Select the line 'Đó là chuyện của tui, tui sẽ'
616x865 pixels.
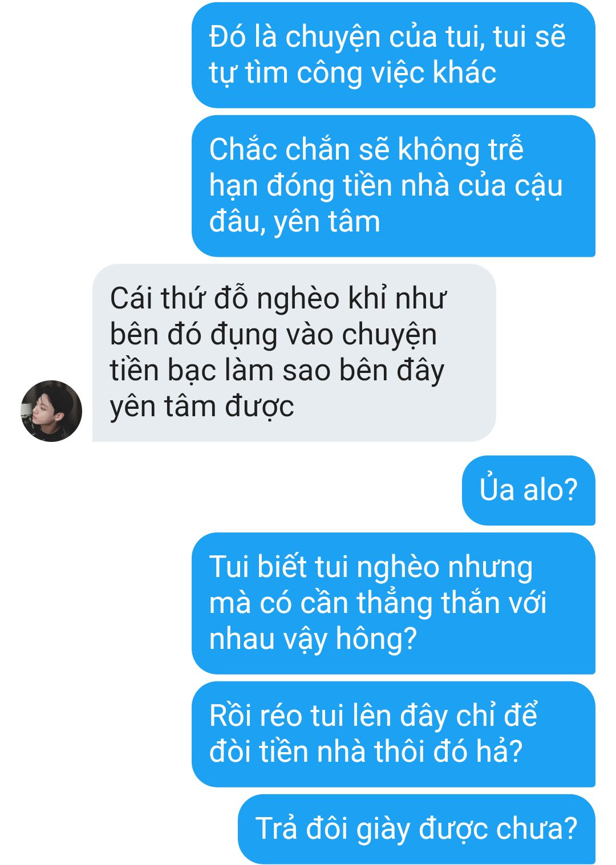coord(387,36)
